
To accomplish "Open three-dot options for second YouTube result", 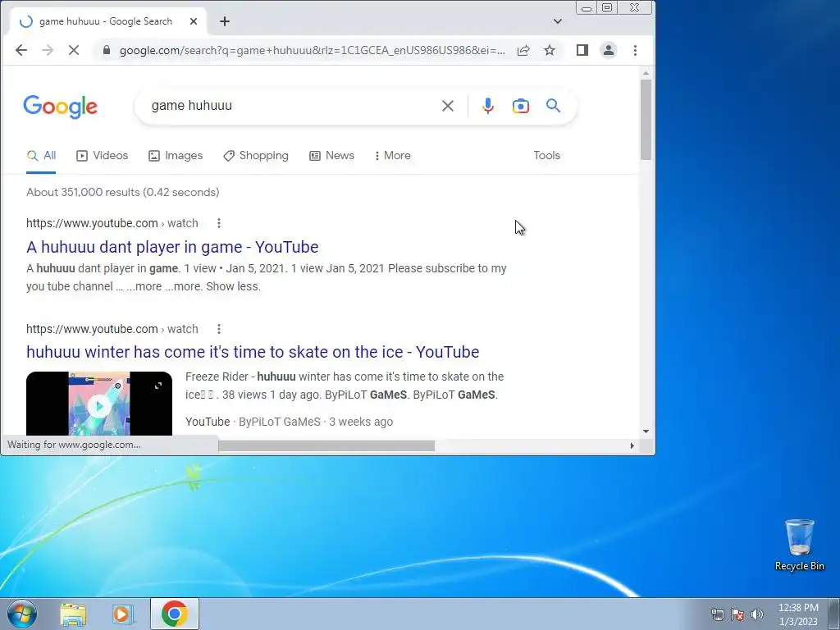I will [x=218, y=329].
